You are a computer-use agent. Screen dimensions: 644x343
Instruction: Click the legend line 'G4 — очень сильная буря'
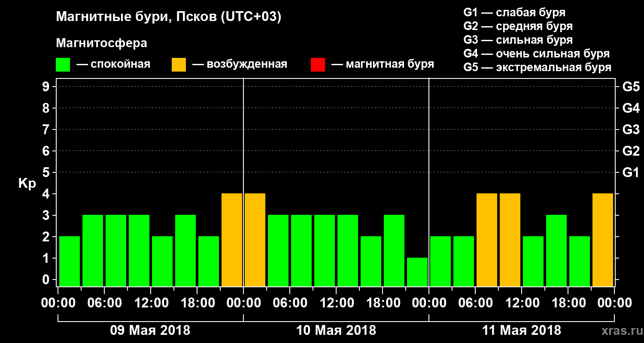(536, 54)
